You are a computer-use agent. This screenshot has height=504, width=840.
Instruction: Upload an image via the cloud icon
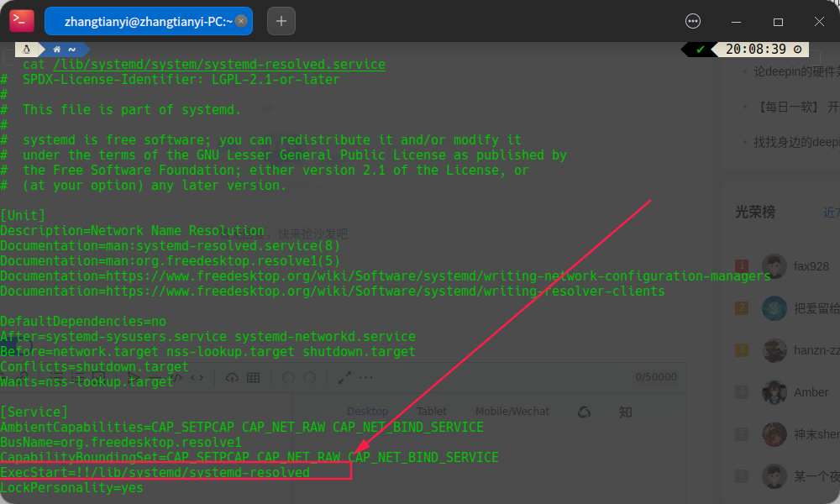pyautogui.click(x=232, y=377)
